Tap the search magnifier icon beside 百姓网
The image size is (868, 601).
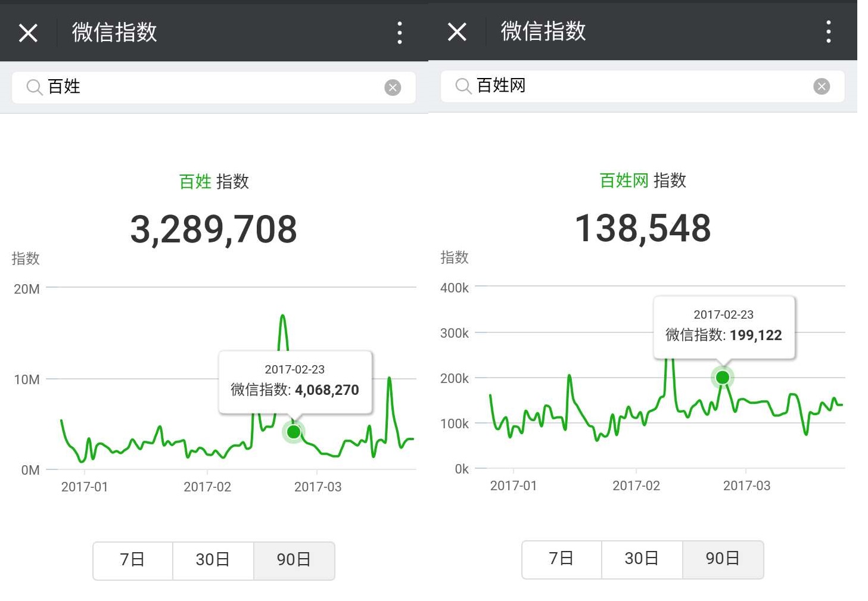[x=463, y=86]
